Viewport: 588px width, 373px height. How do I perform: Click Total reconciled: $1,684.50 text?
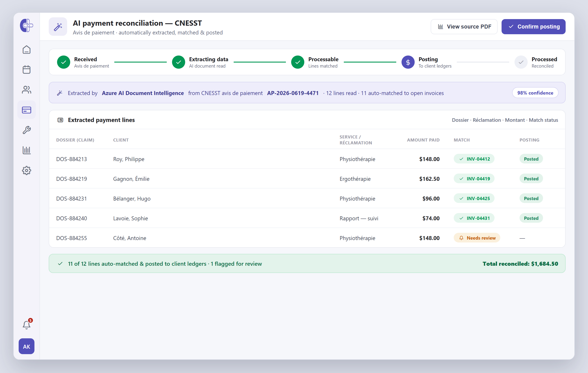pyautogui.click(x=520, y=264)
